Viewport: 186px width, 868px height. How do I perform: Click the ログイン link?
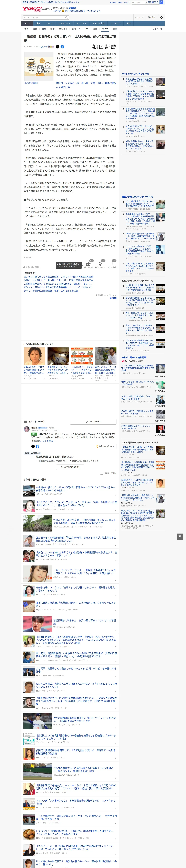(57, 11)
